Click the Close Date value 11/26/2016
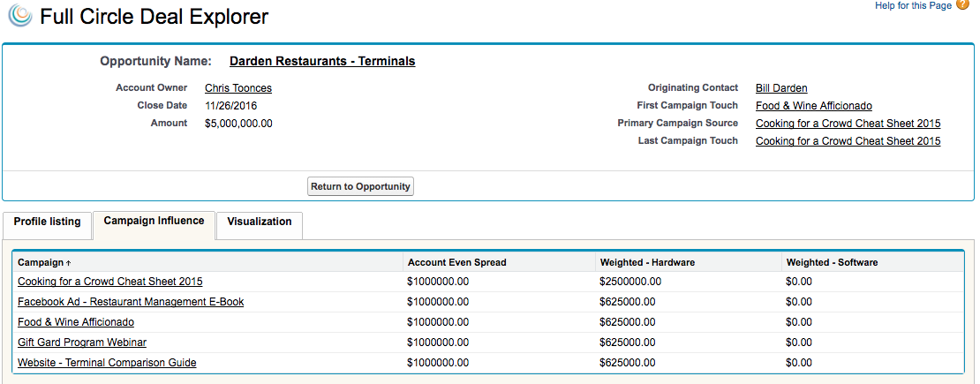 230,106
